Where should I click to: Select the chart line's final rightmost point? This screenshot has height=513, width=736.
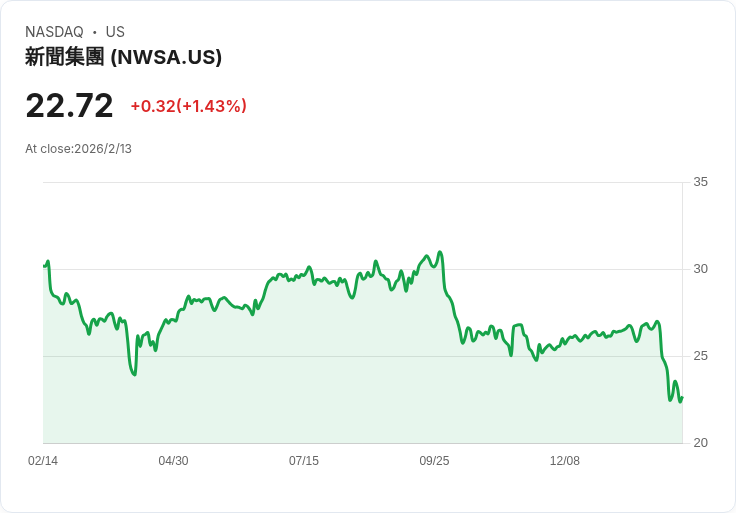[682, 398]
